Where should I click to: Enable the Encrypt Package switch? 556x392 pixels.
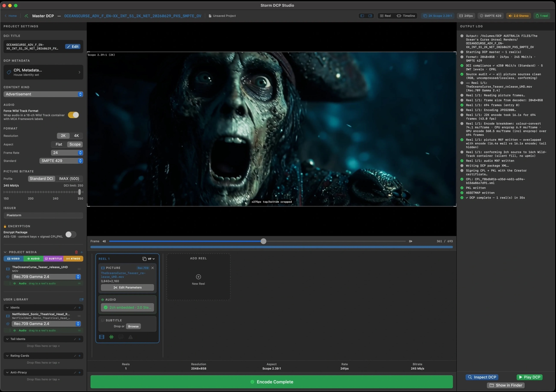[x=71, y=235]
